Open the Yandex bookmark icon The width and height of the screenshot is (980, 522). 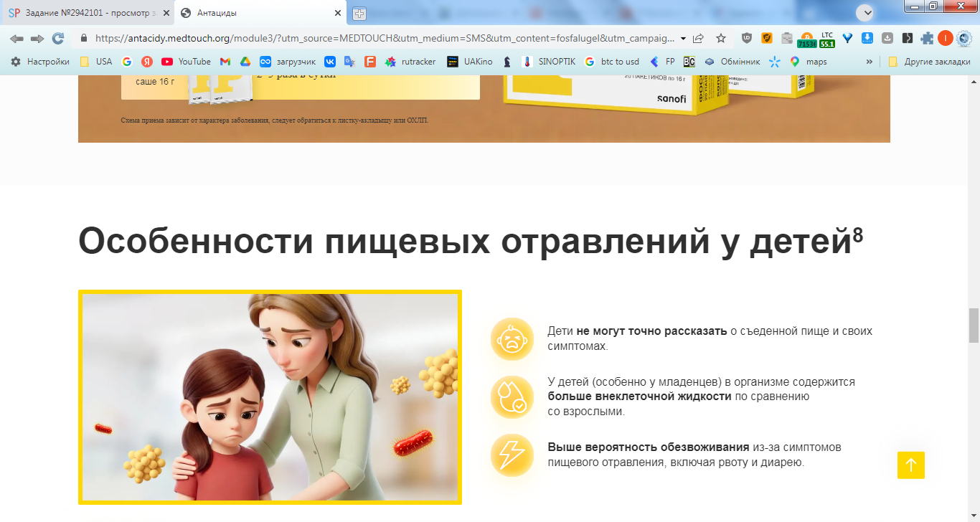pyautogui.click(x=147, y=62)
